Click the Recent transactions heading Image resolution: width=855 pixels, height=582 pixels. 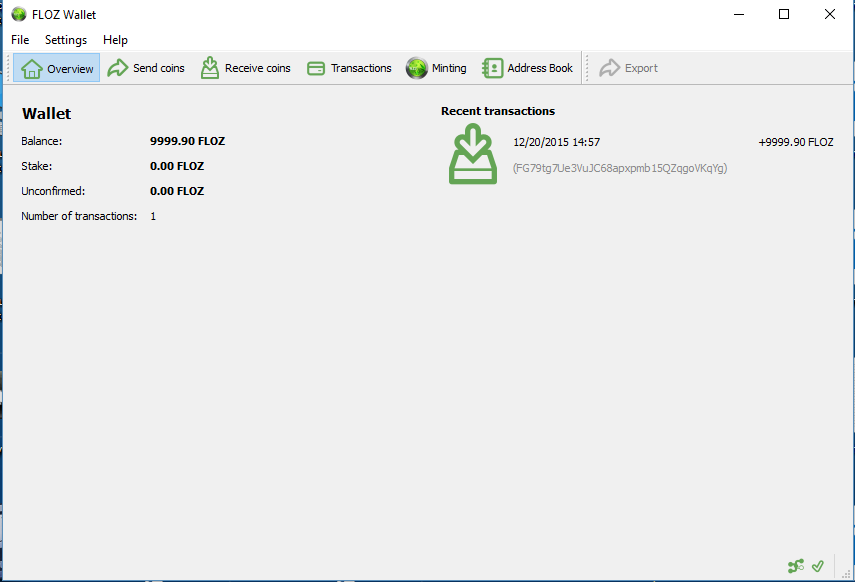[x=498, y=111]
